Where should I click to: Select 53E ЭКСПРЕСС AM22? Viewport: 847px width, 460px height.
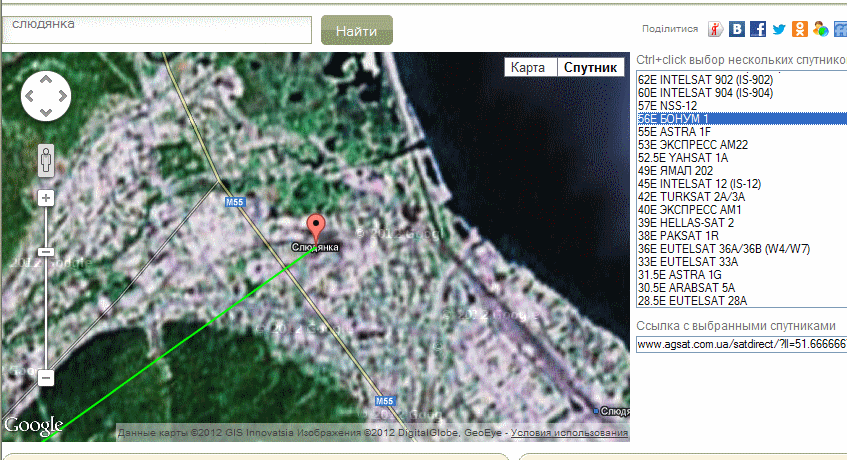point(741,145)
